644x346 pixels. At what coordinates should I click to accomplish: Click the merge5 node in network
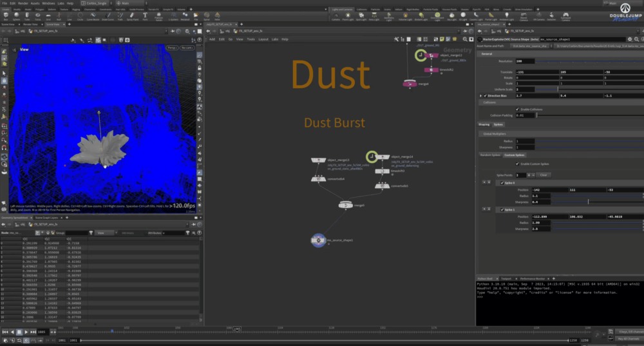point(346,205)
